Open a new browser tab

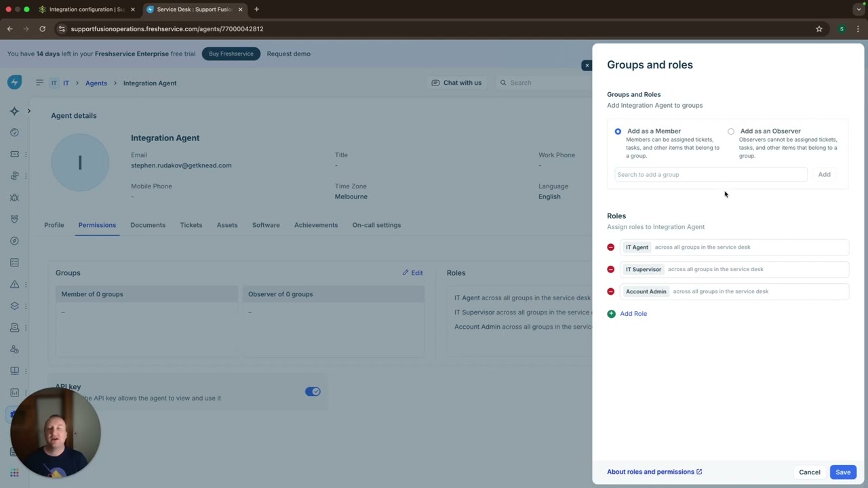coord(256,9)
